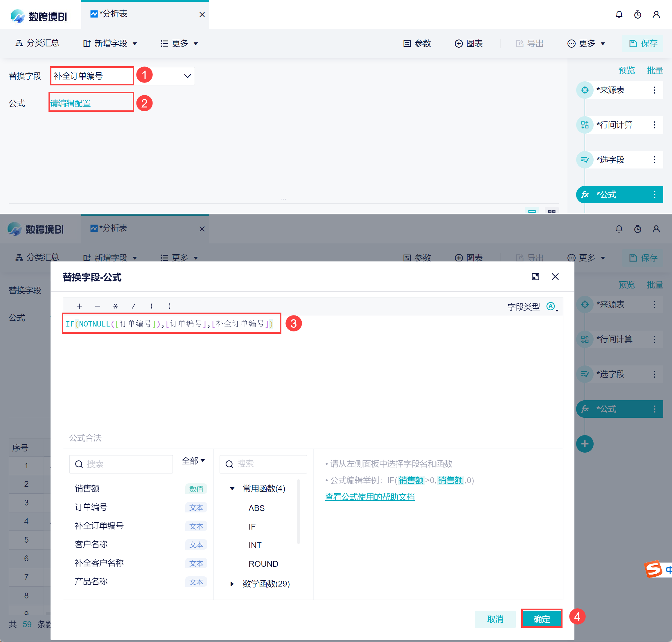Open the 来源表 step options menu
The image size is (672, 642).
[x=654, y=90]
